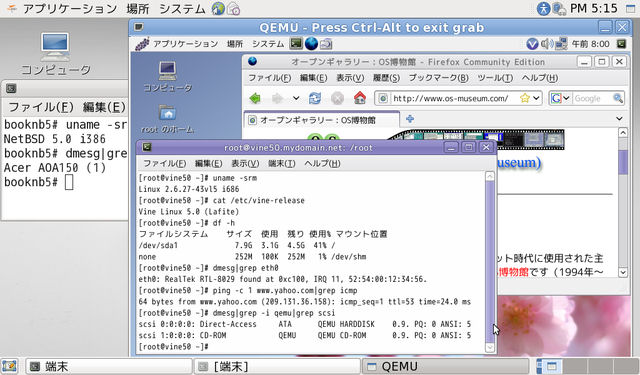This screenshot has height=375, width=640.
Task: Open Firefox 表示(V) menu
Action: coord(350,78)
